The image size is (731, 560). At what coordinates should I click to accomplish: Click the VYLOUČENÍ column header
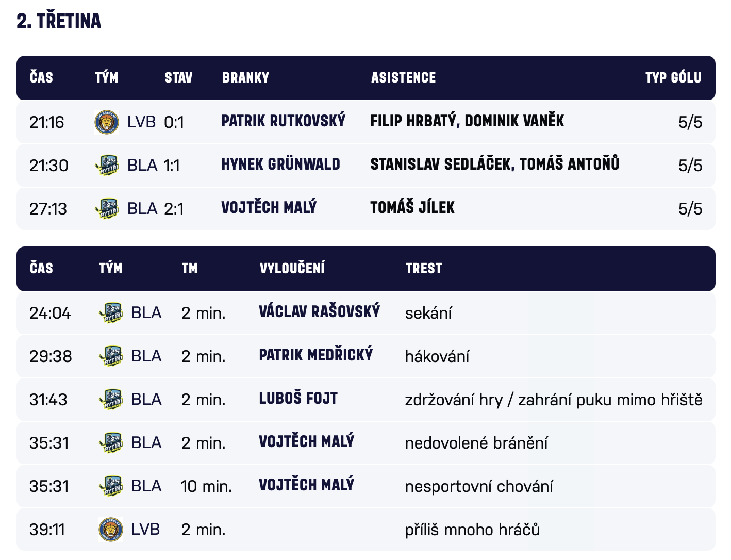pyautogui.click(x=292, y=269)
